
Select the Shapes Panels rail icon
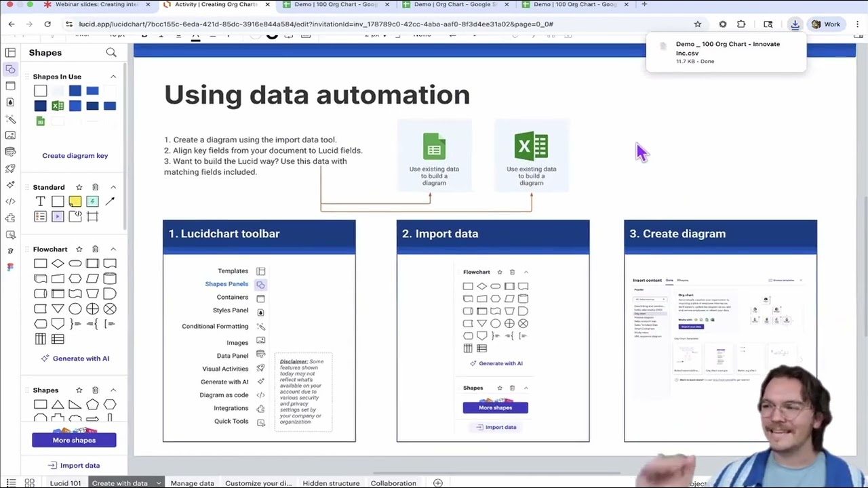pyautogui.click(x=10, y=69)
